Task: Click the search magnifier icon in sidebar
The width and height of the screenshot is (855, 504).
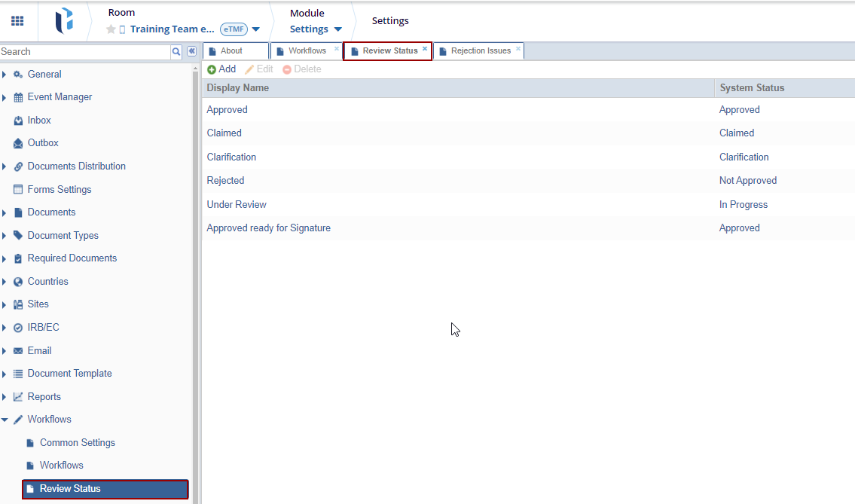Action: 176,51
